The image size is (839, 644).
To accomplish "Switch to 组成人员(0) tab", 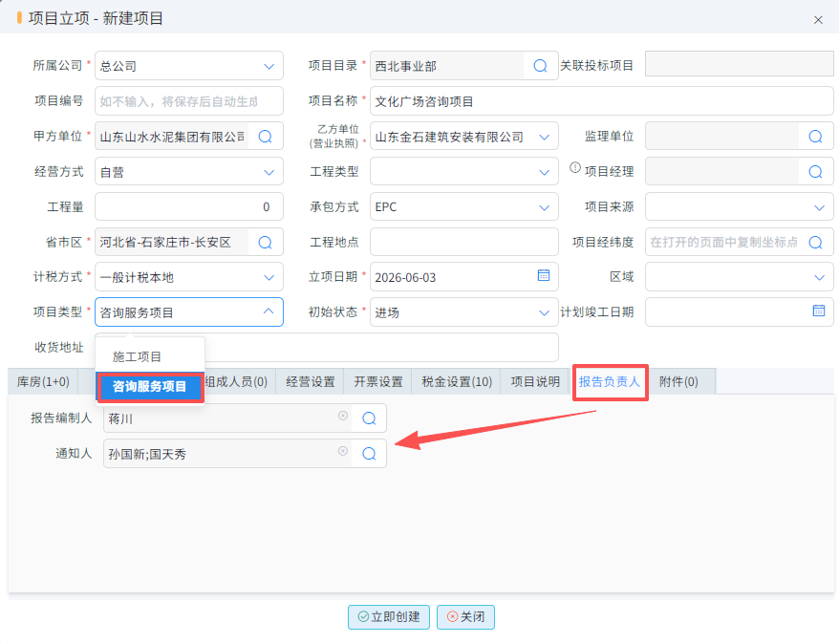I will 236,381.
